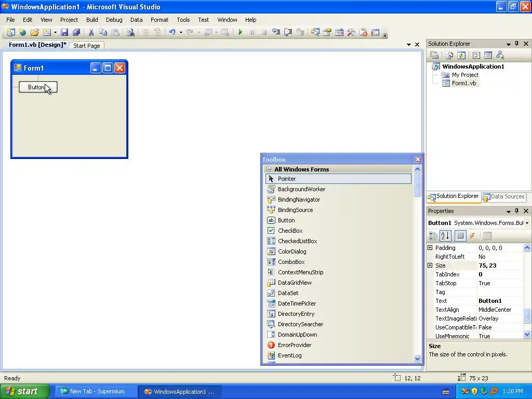Switch Properties to Alphabetical sort

[x=445, y=236]
